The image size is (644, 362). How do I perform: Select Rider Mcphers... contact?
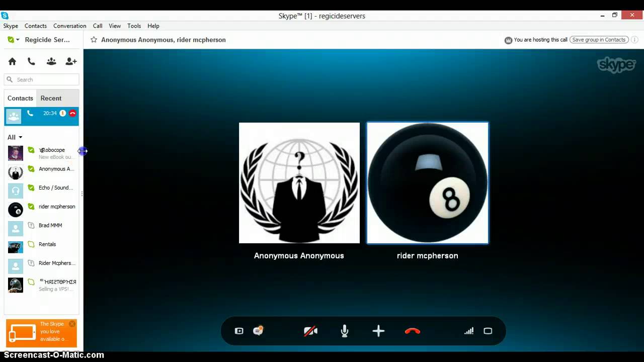[x=42, y=266]
